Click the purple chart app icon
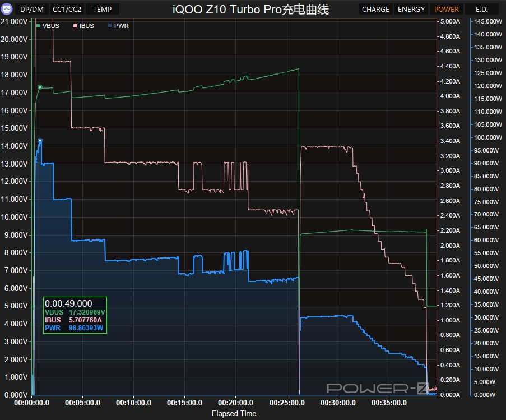The height and width of the screenshot is (420, 506). pyautogui.click(x=7, y=9)
